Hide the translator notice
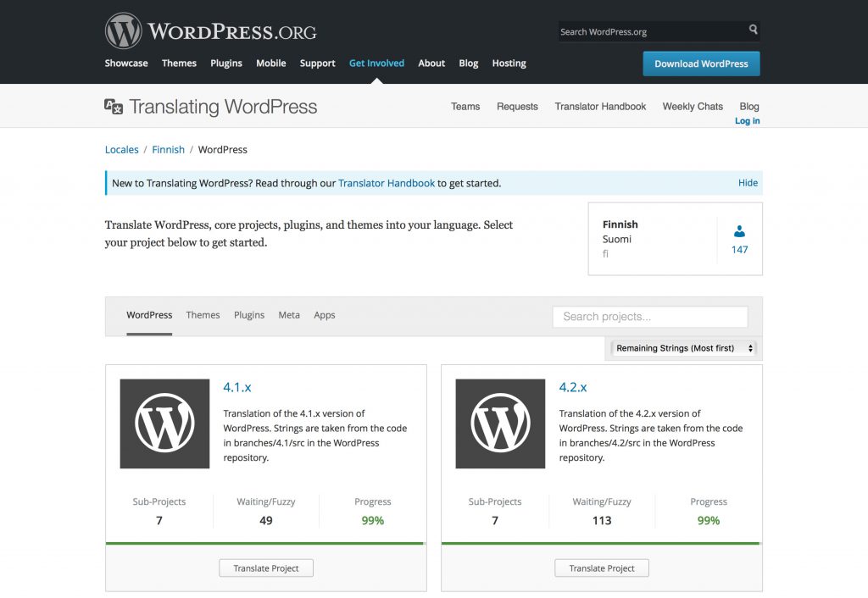Screen dimensions: 868x598 (748, 183)
